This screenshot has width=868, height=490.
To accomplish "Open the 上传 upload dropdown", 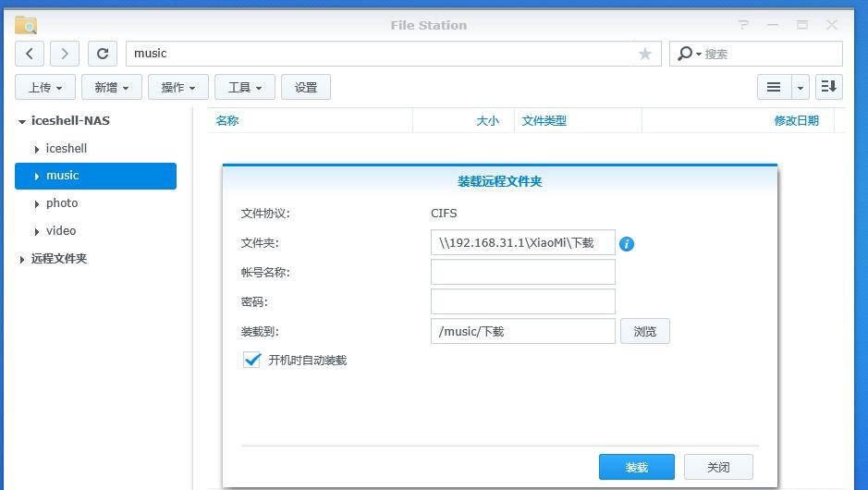I will 45,87.
